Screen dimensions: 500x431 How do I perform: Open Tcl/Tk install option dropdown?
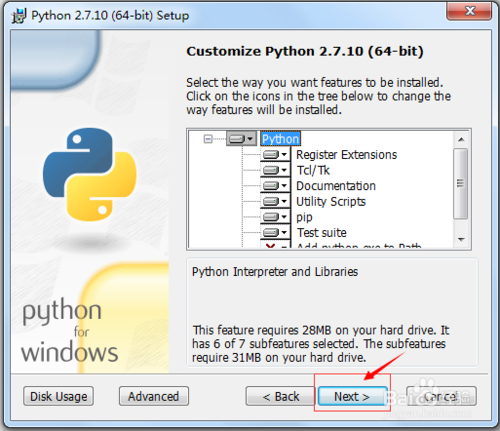(x=275, y=170)
